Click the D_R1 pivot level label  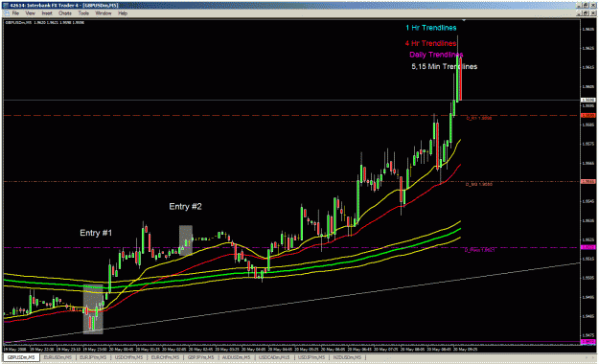coord(478,119)
